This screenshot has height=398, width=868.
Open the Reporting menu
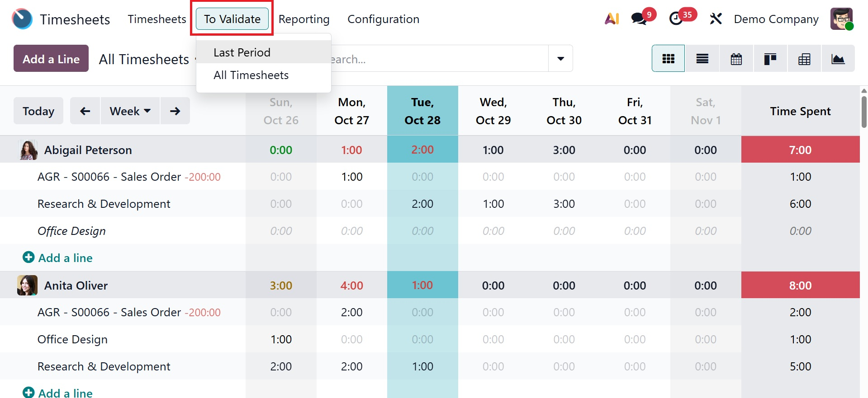coord(304,19)
